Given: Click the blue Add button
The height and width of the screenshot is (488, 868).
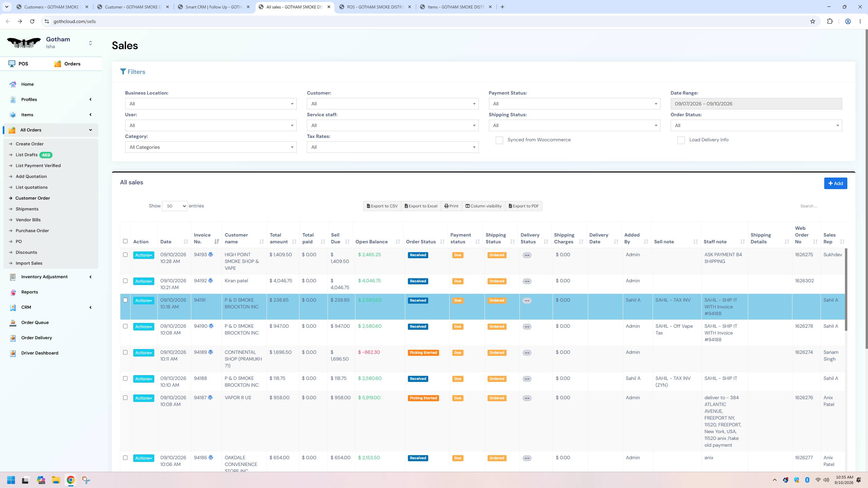Looking at the screenshot, I should click(x=835, y=183).
